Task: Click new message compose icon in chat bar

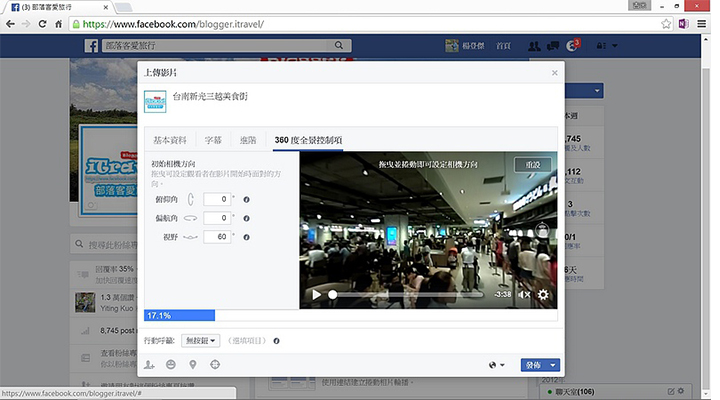Action: pyautogui.click(x=671, y=391)
